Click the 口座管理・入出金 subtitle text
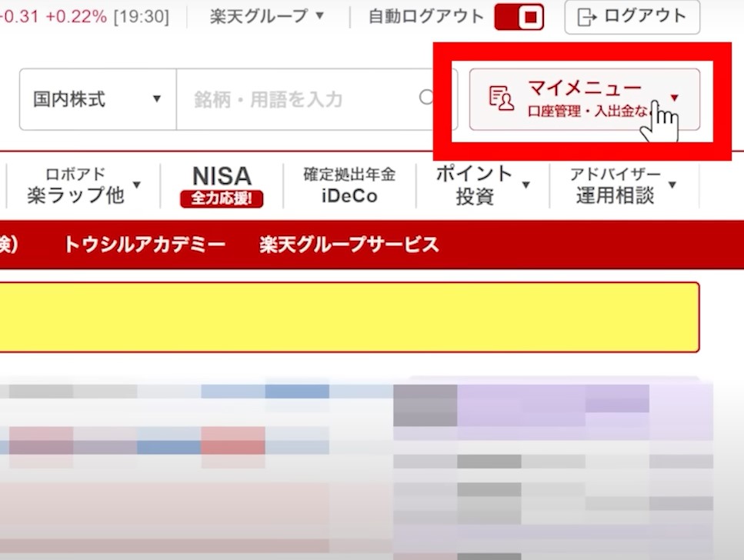Viewport: 744px width, 560px height. click(587, 112)
